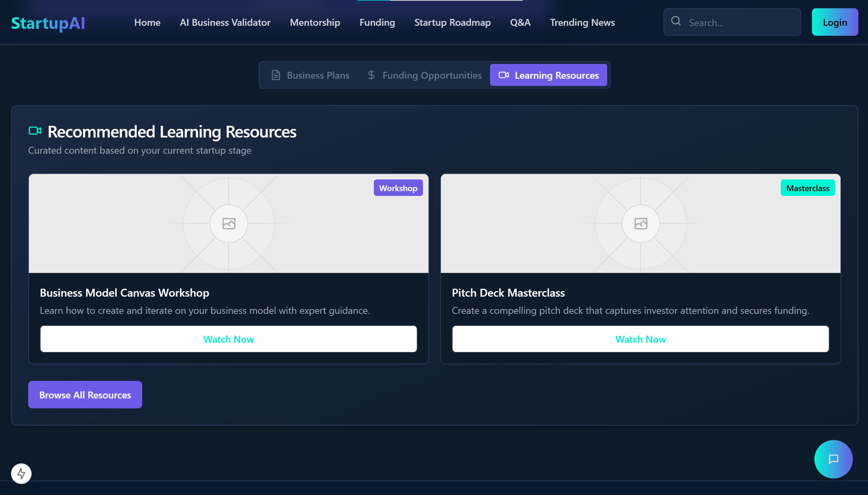
Task: Watch Now for Business Model Canvas Workshop
Action: (x=229, y=339)
